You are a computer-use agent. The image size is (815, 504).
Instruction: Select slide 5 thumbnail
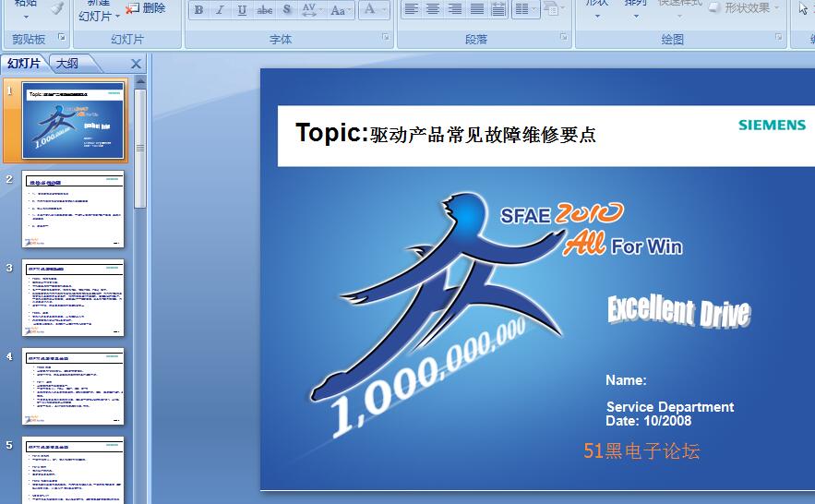pos(73,470)
